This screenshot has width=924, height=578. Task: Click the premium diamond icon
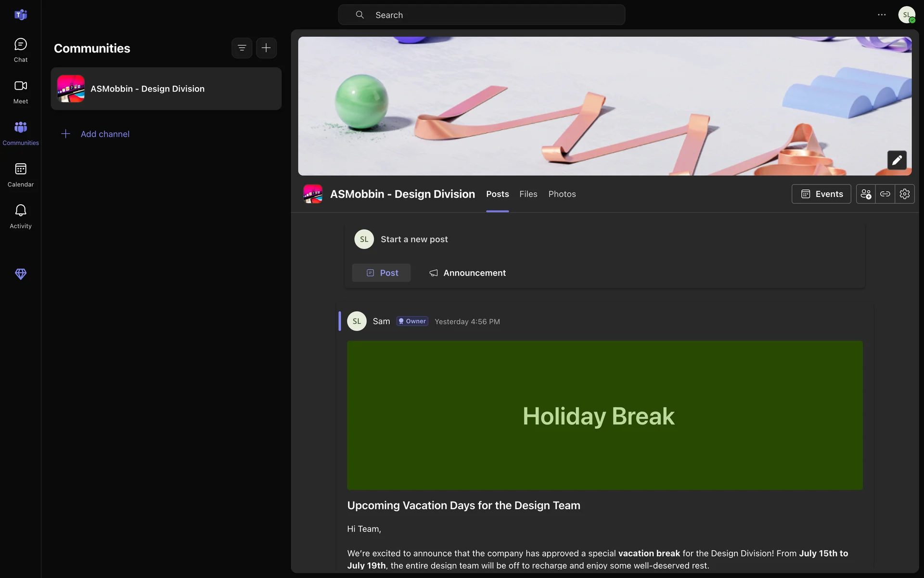pos(20,274)
